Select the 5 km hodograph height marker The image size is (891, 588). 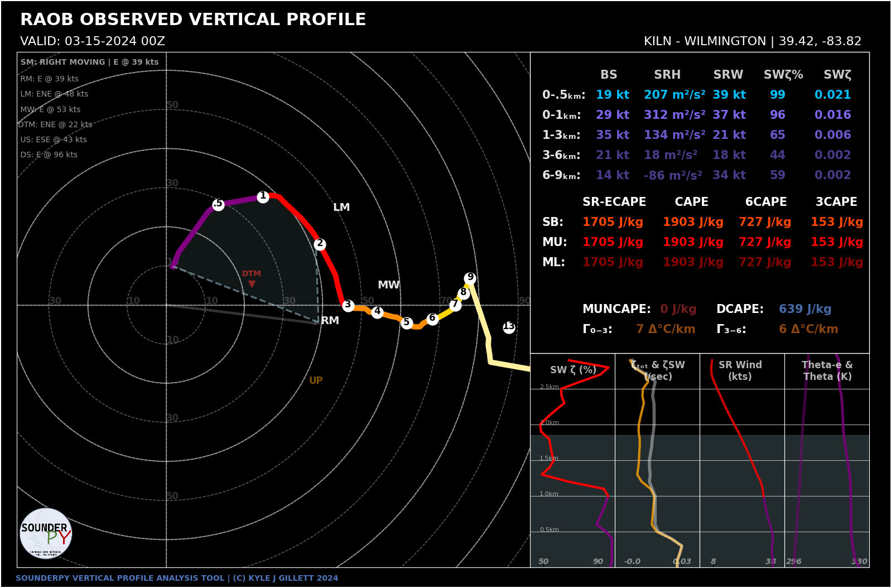(407, 322)
